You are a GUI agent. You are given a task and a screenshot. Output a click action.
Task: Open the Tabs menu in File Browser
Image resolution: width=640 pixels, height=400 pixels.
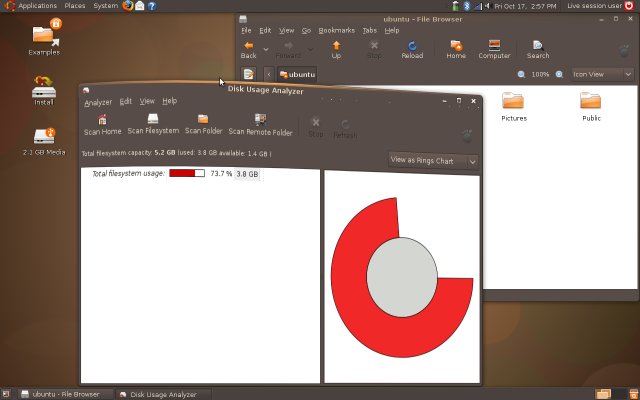370,31
